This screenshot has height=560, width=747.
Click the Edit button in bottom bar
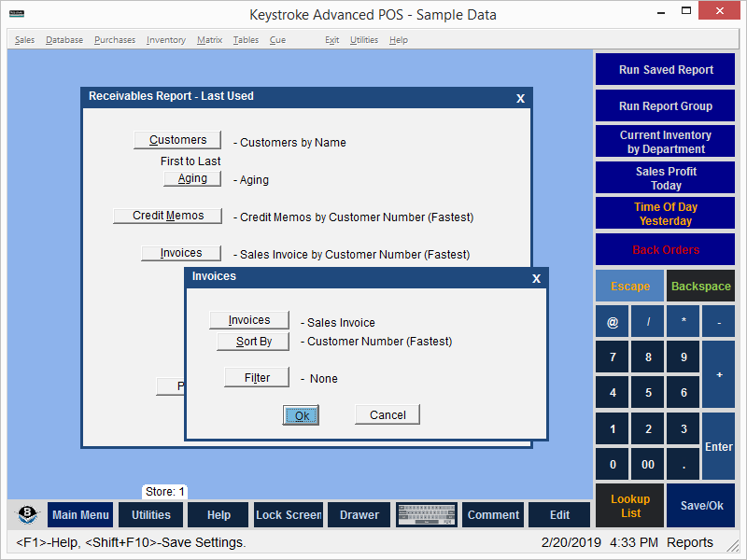(559, 515)
